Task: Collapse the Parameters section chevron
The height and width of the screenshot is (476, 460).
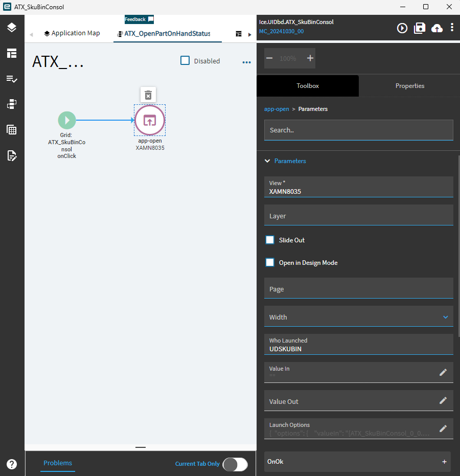Action: (x=267, y=161)
